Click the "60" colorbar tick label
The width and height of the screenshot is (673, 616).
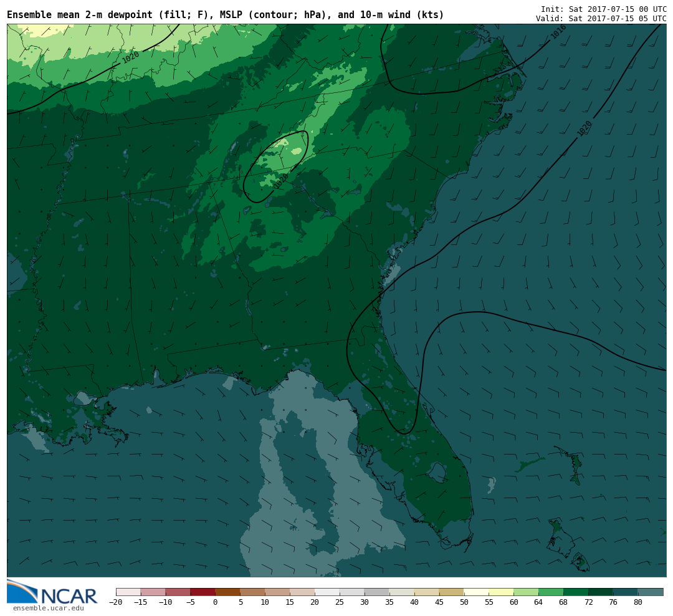point(513,602)
